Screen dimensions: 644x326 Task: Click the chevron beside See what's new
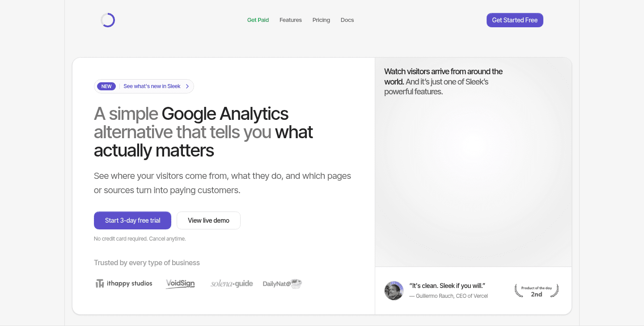(x=187, y=86)
